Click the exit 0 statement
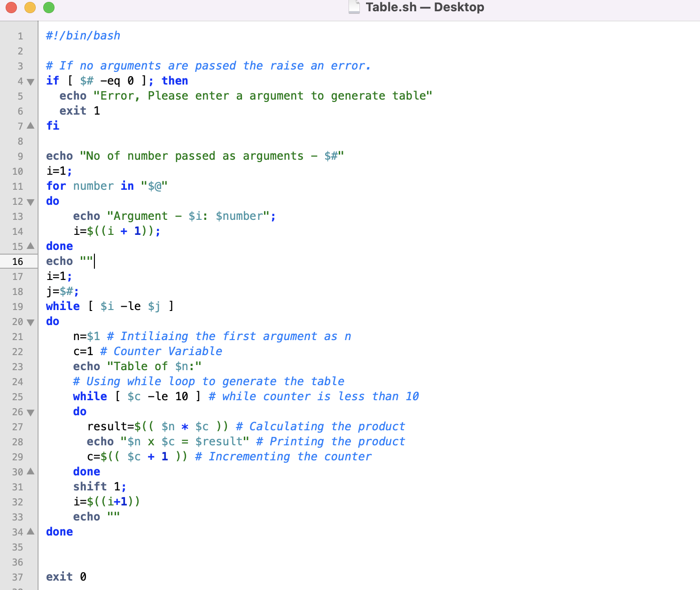The width and height of the screenshot is (700, 590). (x=66, y=577)
